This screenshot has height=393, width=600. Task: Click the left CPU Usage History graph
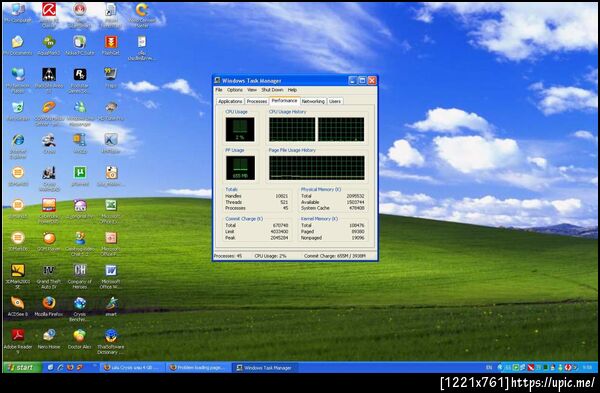tap(292, 129)
